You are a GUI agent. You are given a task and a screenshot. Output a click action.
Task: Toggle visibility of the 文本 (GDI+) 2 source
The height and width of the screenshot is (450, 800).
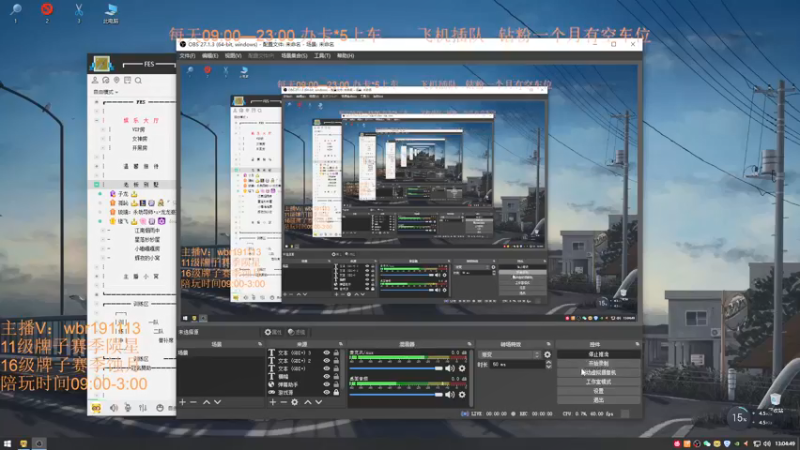(327, 360)
